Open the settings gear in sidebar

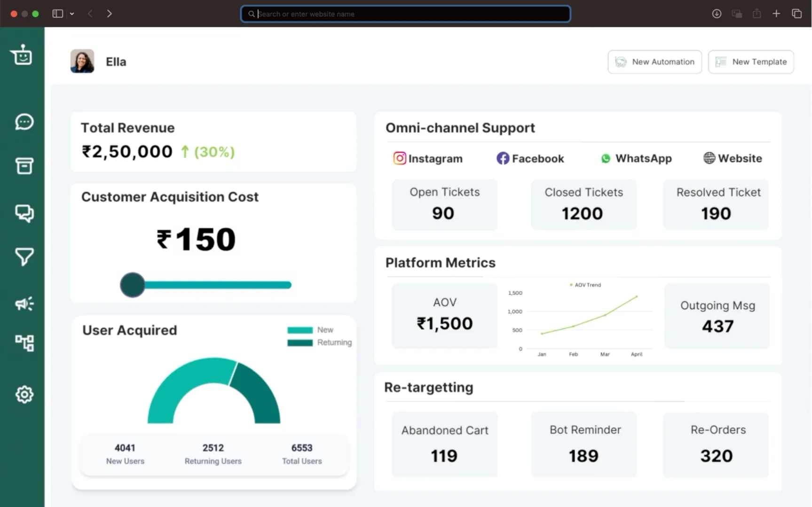[x=24, y=394]
